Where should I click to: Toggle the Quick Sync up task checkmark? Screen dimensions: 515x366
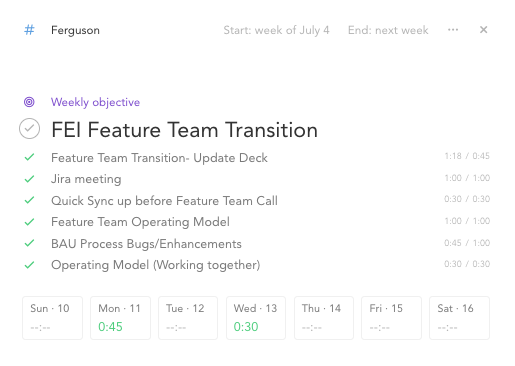click(29, 200)
